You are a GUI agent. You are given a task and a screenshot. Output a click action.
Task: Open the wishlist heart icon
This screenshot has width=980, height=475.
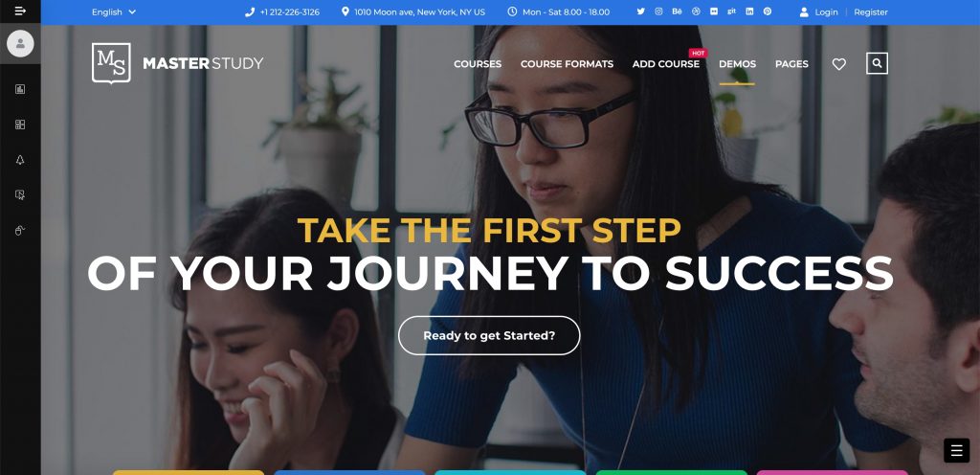(x=838, y=64)
